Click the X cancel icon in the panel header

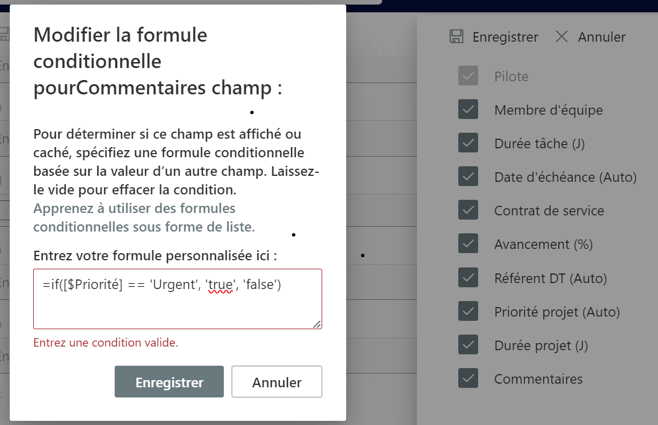[x=561, y=37]
